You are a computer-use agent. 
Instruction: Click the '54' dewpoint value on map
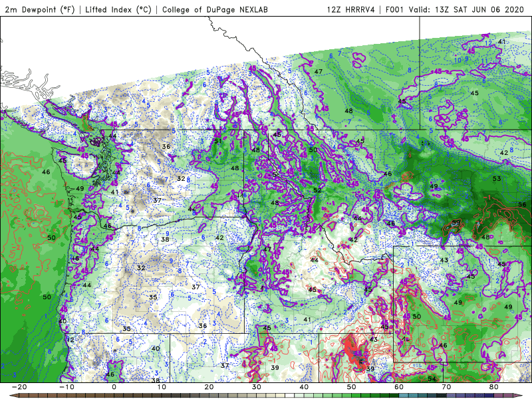click(x=432, y=378)
